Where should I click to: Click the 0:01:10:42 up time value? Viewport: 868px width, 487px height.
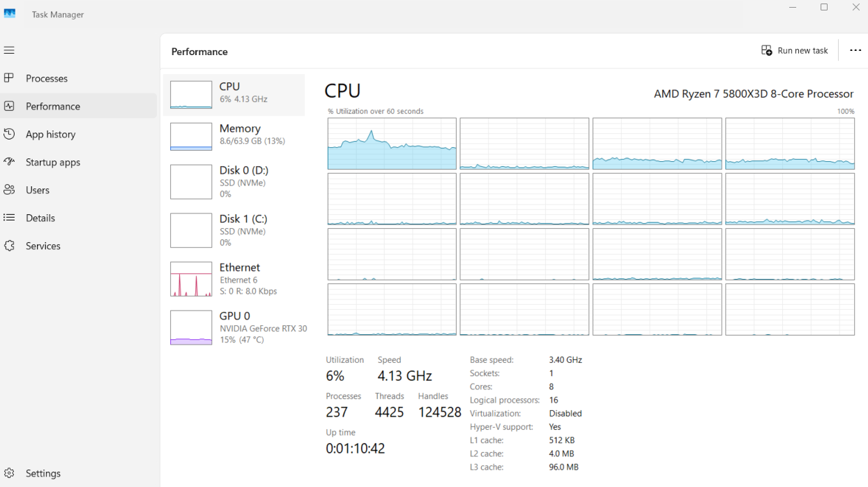(356, 449)
